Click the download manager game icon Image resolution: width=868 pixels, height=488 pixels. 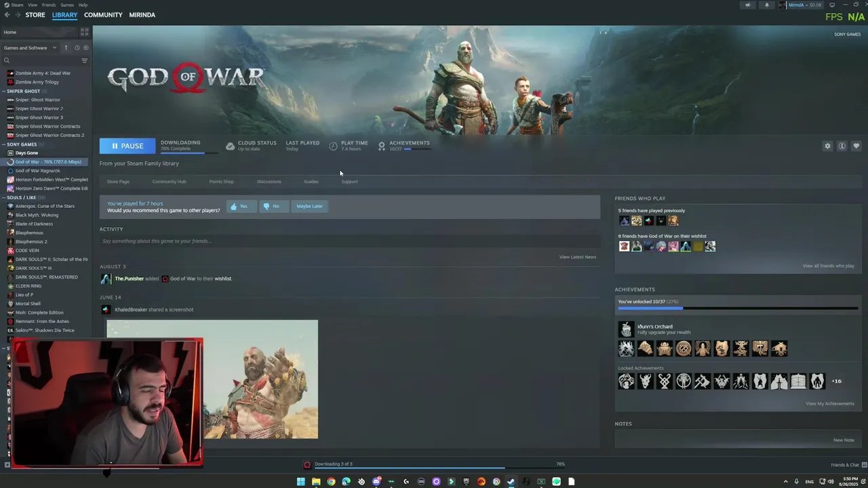point(307,464)
